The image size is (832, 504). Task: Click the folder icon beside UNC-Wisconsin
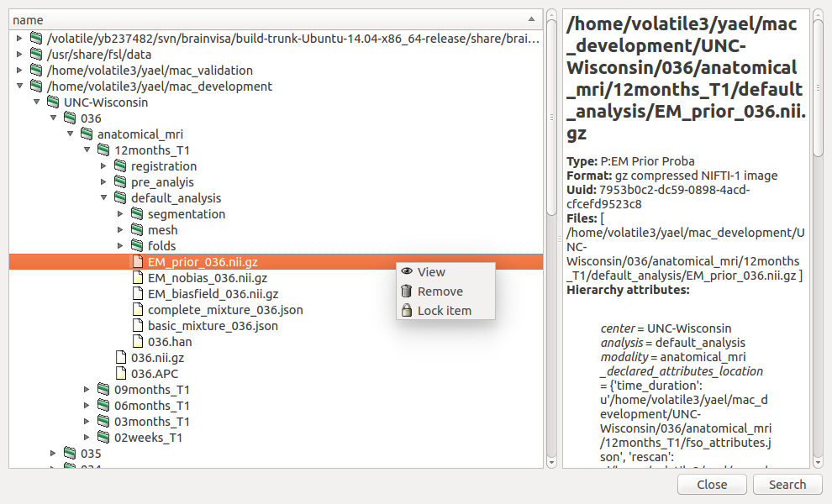coord(53,102)
